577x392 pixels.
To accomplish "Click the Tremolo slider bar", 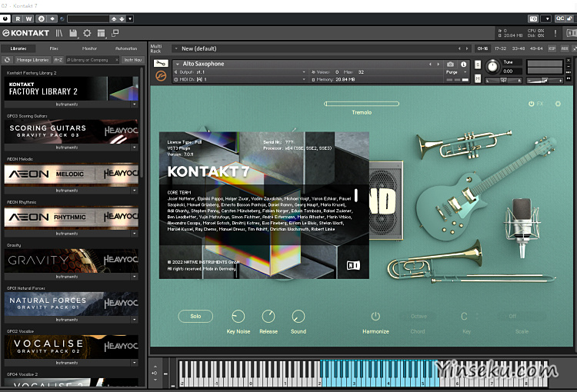I will [362, 104].
